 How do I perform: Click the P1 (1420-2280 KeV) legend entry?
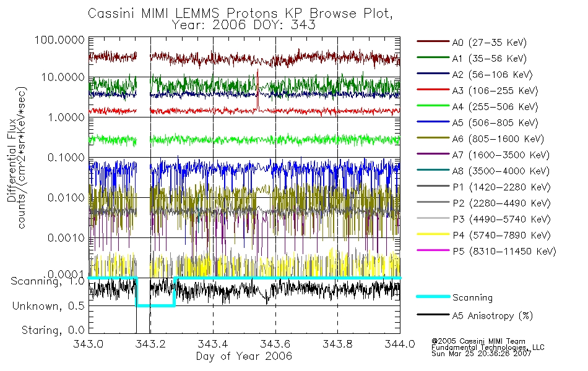coord(484,187)
